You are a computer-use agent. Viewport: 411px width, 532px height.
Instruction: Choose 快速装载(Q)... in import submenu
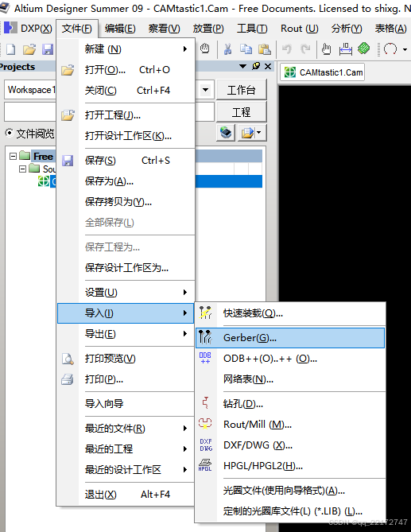click(290, 313)
